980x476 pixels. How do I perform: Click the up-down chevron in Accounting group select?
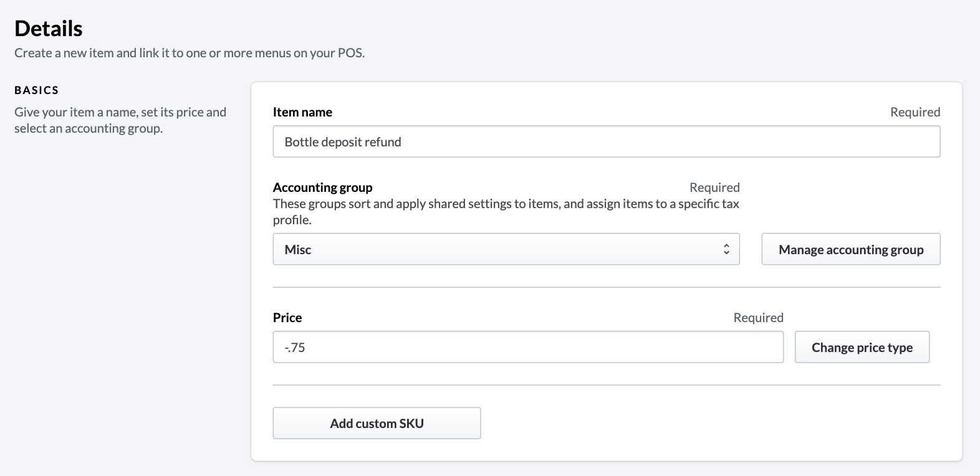pos(726,249)
